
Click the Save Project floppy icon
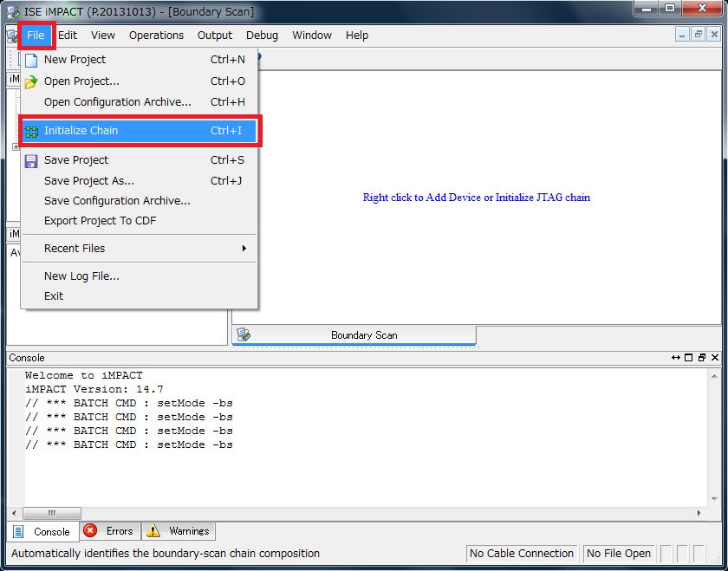[x=31, y=160]
